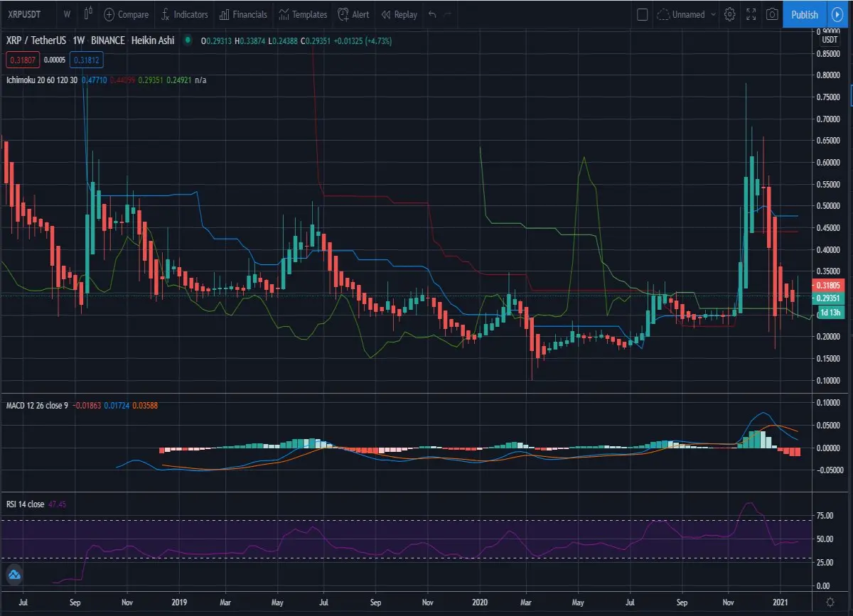Click the 2020 label on time axis
The width and height of the screenshot is (853, 616).
click(x=480, y=602)
